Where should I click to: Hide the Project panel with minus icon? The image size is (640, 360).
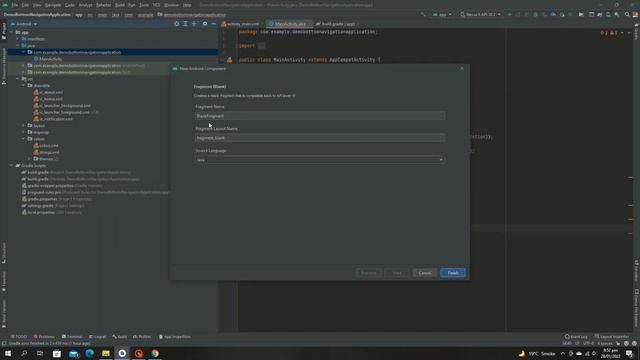(213, 24)
